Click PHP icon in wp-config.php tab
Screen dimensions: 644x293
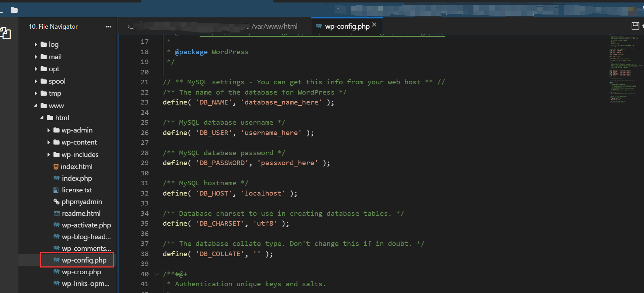(319, 26)
